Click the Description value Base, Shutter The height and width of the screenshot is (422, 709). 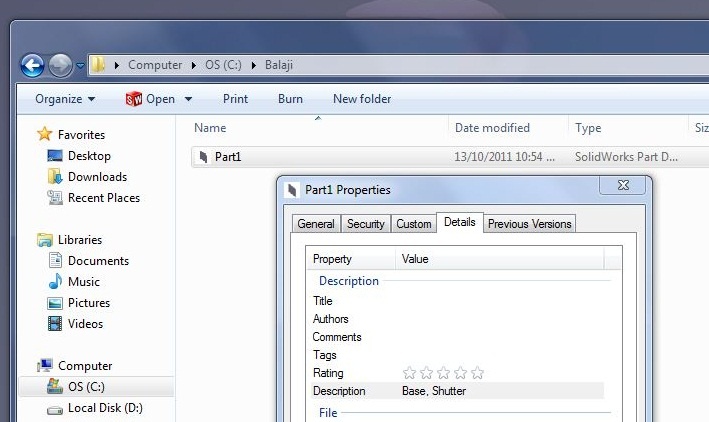434,391
